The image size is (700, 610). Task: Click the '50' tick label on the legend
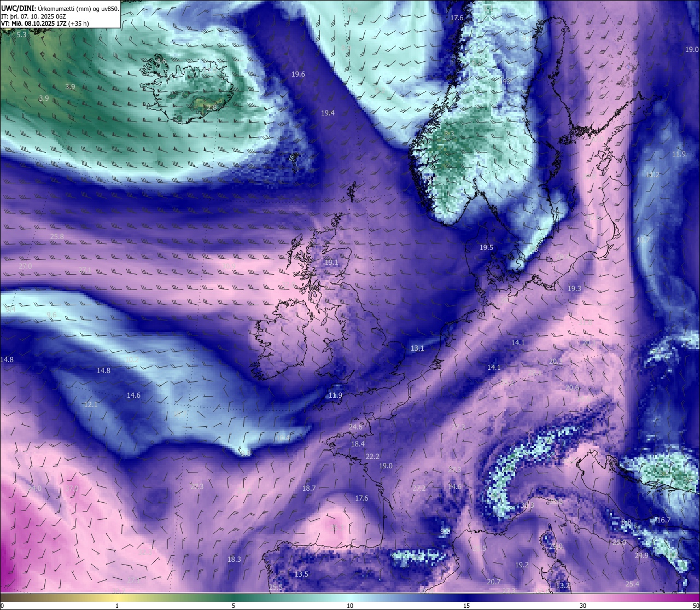click(695, 606)
